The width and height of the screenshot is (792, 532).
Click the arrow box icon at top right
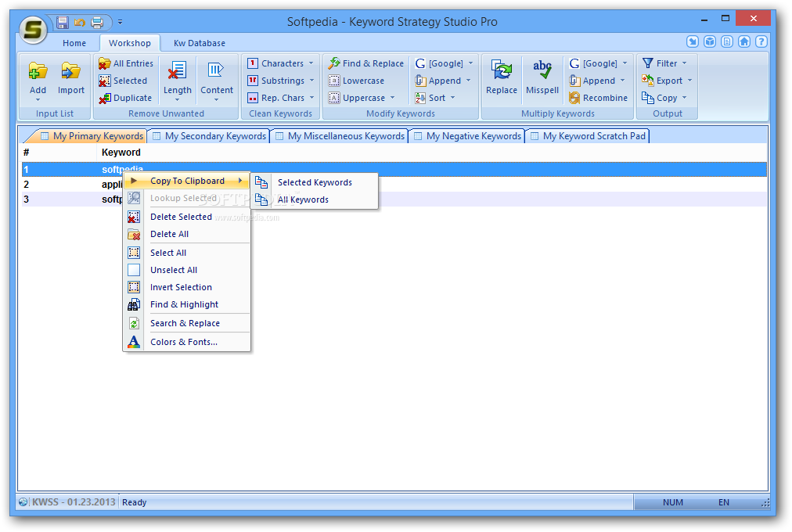point(693,41)
